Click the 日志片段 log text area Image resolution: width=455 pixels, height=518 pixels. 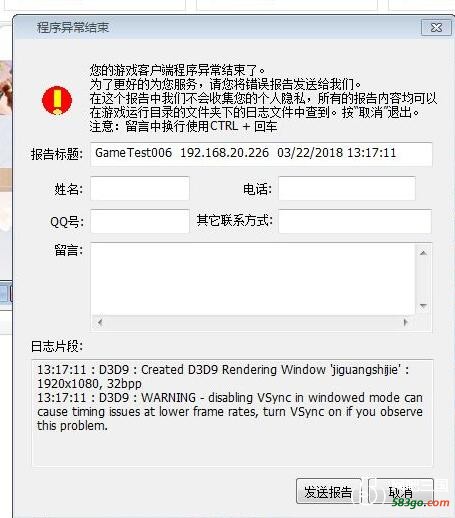(x=232, y=412)
